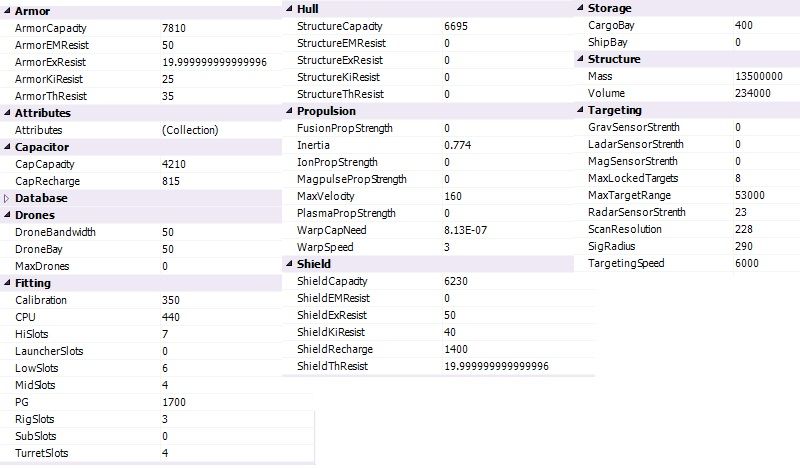Screen dimensions: 800x468
Task: Select the StructureCapacity property label
Action: click(340, 26)
